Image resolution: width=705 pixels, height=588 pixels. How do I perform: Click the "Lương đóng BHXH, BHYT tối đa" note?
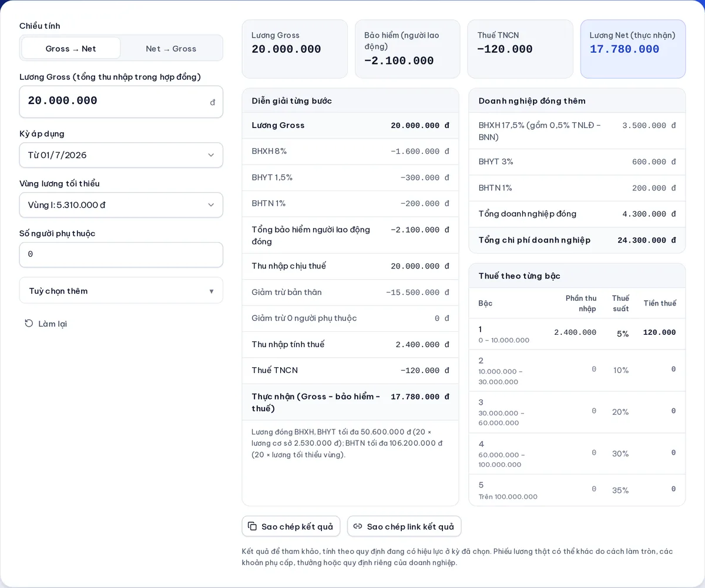(x=347, y=443)
